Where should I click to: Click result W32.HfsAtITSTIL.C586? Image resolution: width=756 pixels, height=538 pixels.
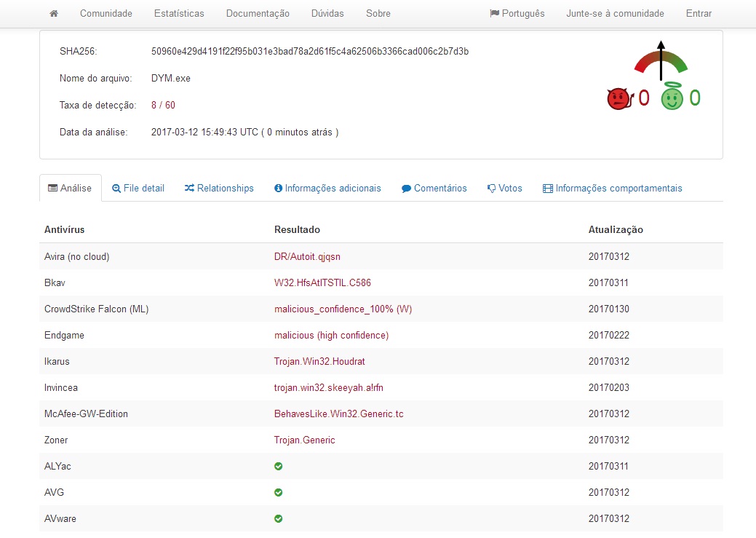tap(322, 282)
